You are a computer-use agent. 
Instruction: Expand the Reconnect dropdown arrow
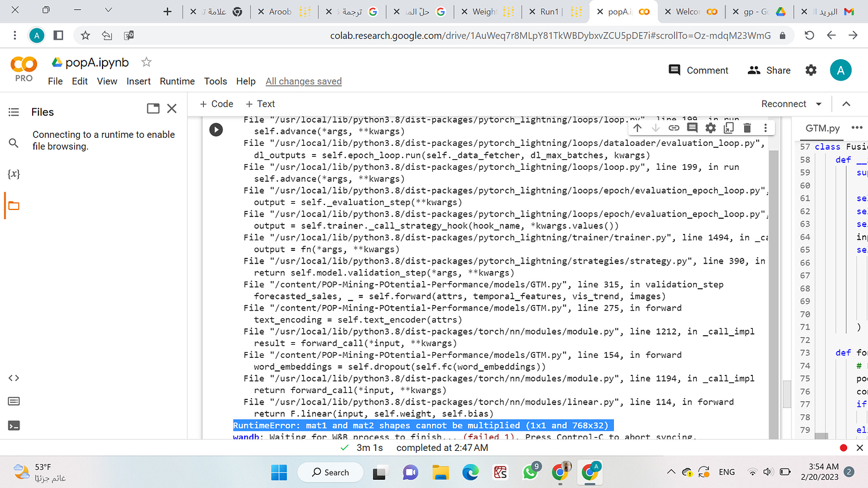[x=819, y=104]
